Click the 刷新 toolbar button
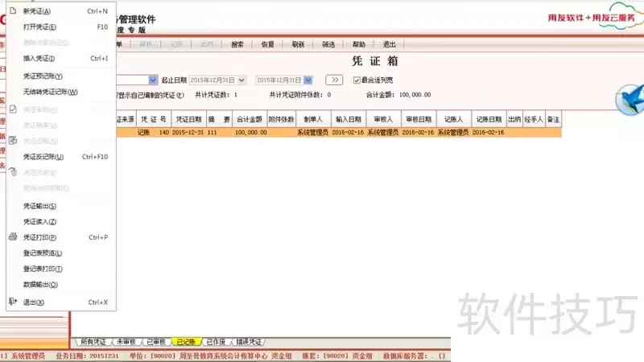644x362 pixels. point(298,44)
